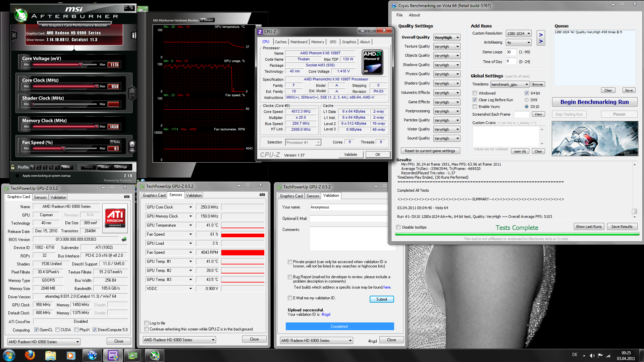This screenshot has width=644, height=362.
Task: Save BIOS using GPU-Z chip icon
Action: [x=124, y=239]
